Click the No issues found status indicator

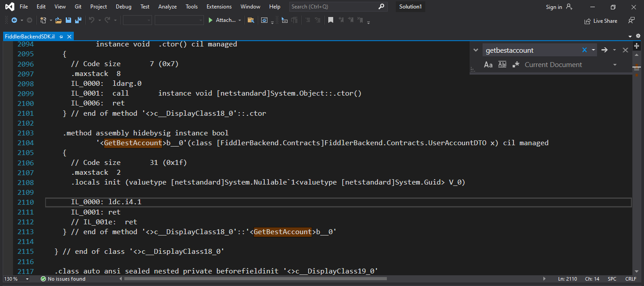pos(63,279)
